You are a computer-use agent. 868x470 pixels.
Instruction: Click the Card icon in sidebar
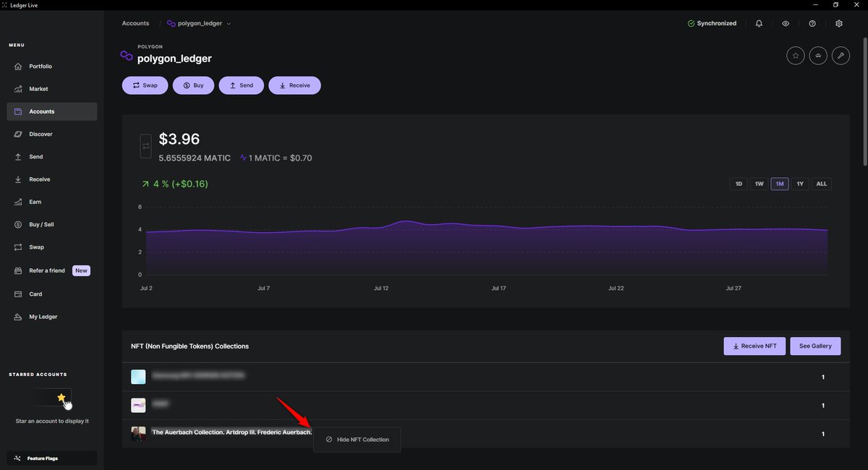pyautogui.click(x=18, y=294)
